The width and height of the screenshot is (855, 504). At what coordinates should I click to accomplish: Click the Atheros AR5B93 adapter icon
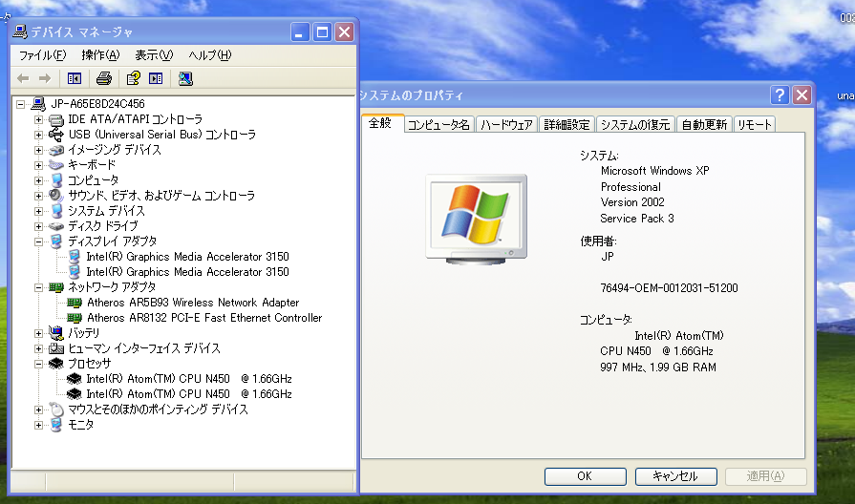75,303
